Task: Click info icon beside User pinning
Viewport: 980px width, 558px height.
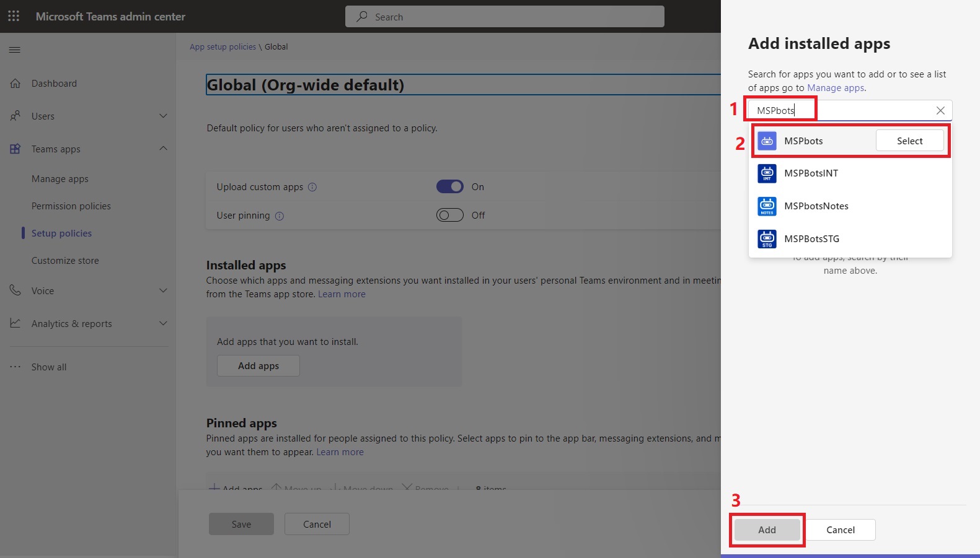Action: [280, 216]
